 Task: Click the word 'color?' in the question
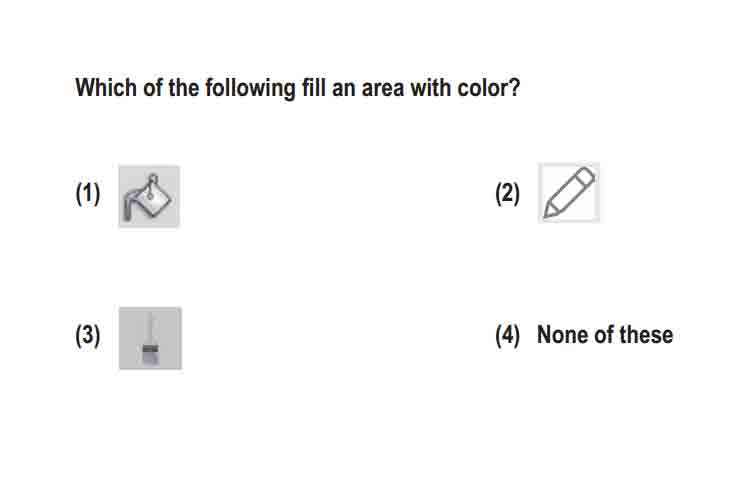pyautogui.click(x=488, y=88)
